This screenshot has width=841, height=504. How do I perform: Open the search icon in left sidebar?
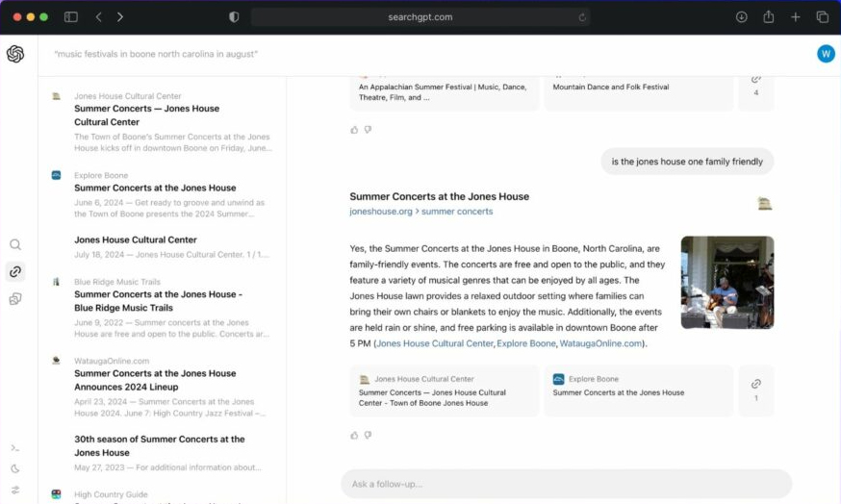15,244
